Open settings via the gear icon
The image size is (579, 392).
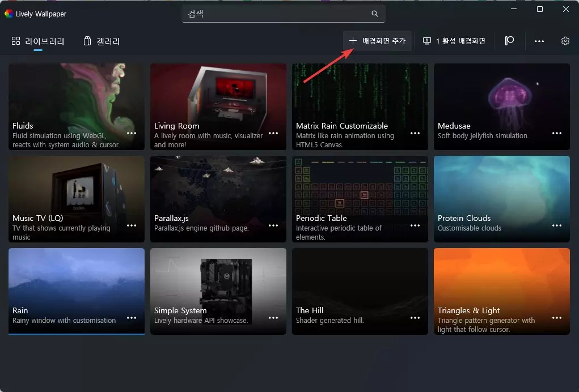click(x=564, y=40)
